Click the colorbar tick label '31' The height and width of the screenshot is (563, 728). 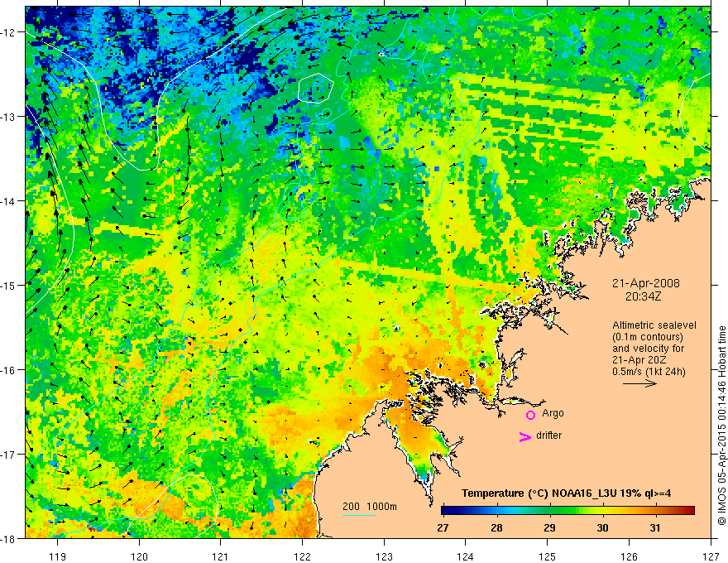pyautogui.click(x=655, y=528)
